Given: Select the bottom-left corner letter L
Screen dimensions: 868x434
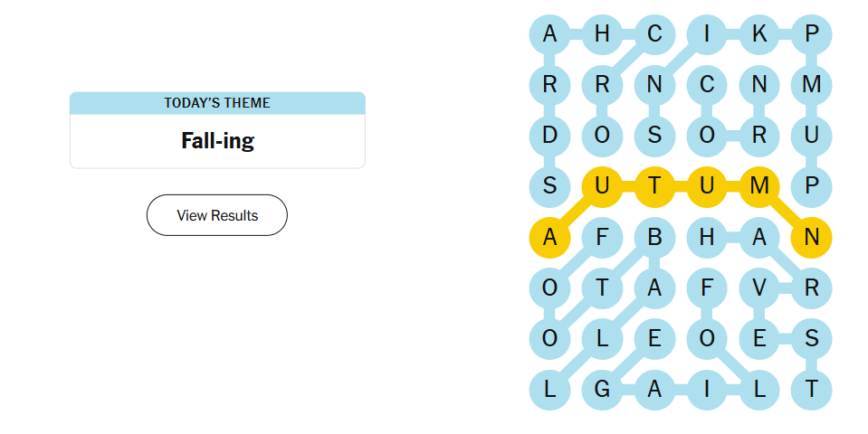Looking at the screenshot, I should [x=549, y=391].
